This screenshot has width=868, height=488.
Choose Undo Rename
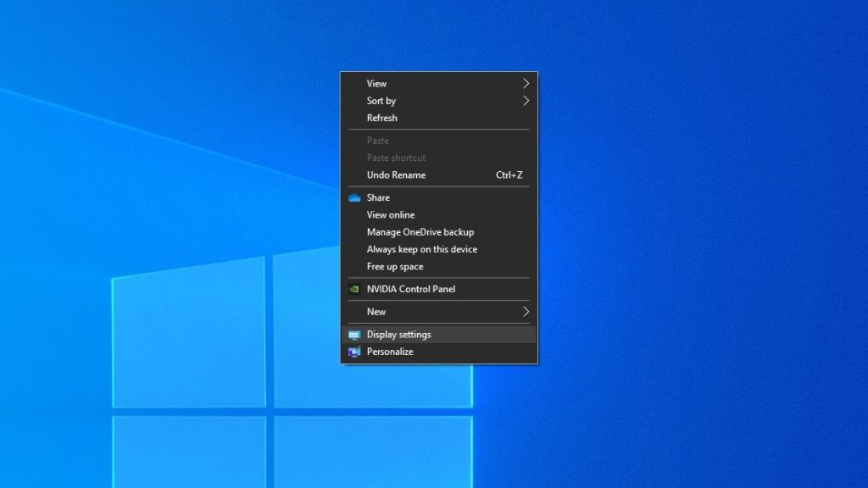click(438, 175)
